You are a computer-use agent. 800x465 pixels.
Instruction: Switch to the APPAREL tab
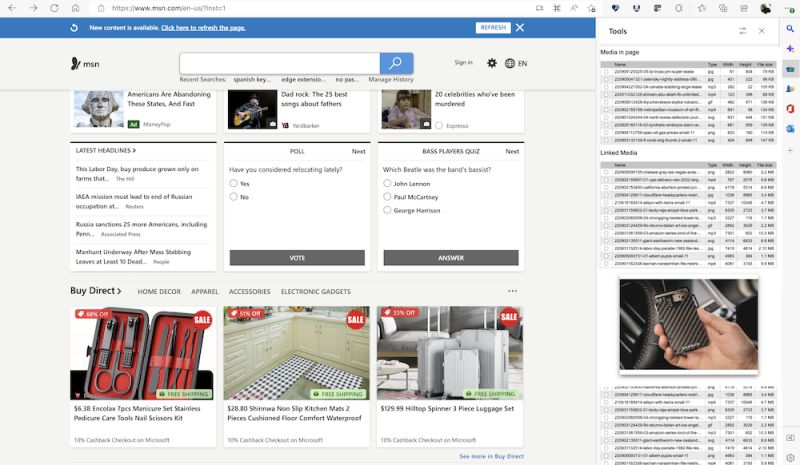coord(205,291)
